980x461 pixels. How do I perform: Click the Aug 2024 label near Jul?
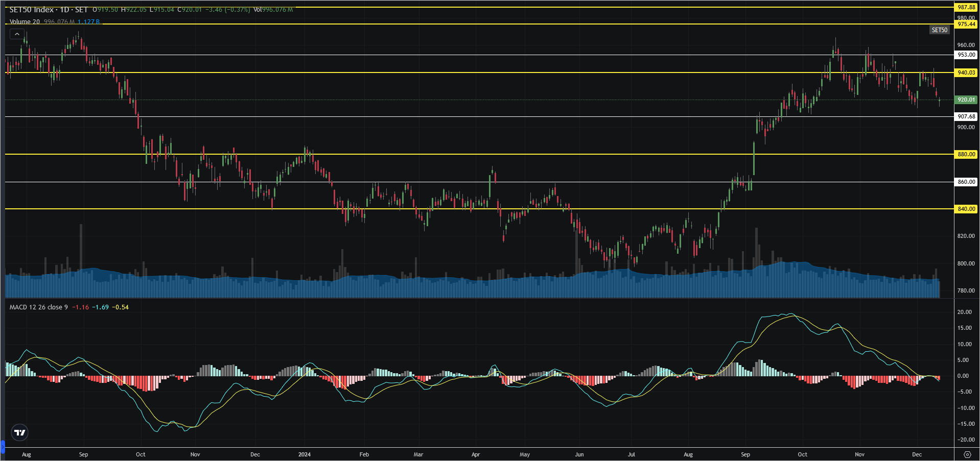tap(688, 454)
